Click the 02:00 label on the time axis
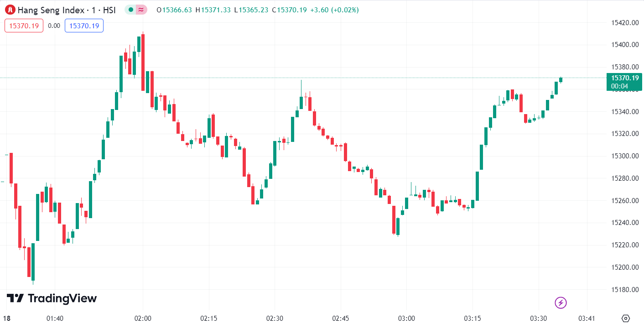The width and height of the screenshot is (644, 329). (x=143, y=318)
